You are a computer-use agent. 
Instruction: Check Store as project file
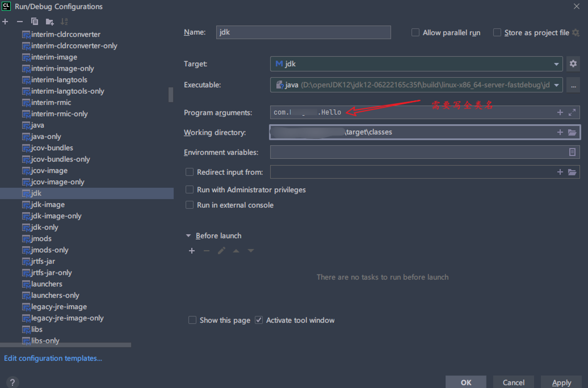pyautogui.click(x=497, y=32)
